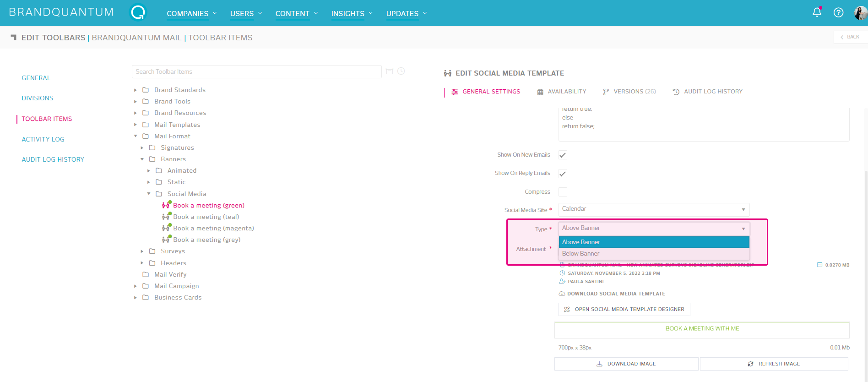This screenshot has width=868, height=382.
Task: Open the Audit Log History tab
Action: [708, 92]
